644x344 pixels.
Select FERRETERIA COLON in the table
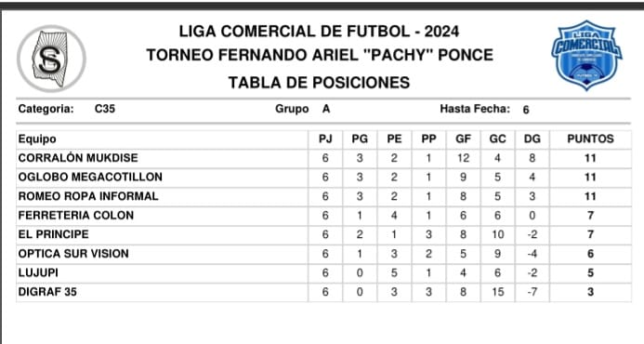(76, 216)
